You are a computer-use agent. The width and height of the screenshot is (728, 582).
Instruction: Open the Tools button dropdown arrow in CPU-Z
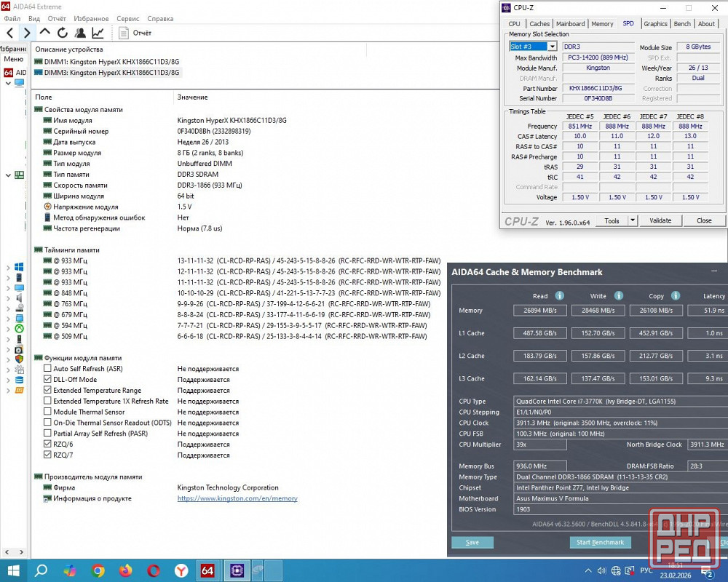(632, 220)
